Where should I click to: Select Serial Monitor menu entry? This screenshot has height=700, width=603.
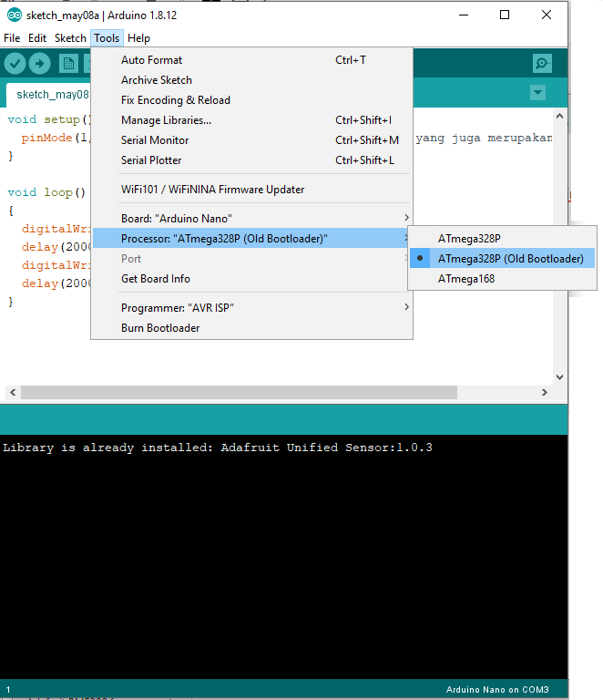pos(251,140)
